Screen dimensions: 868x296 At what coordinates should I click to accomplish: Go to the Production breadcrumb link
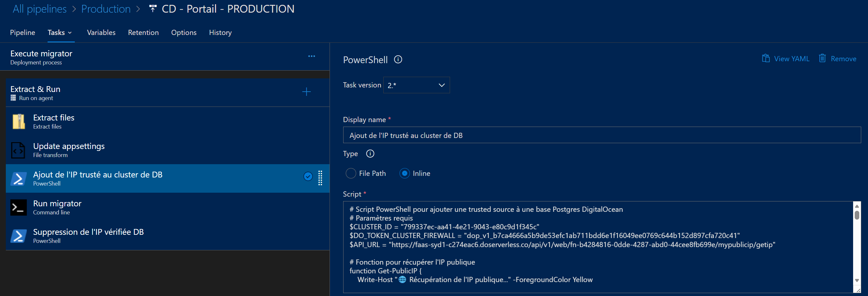106,9
